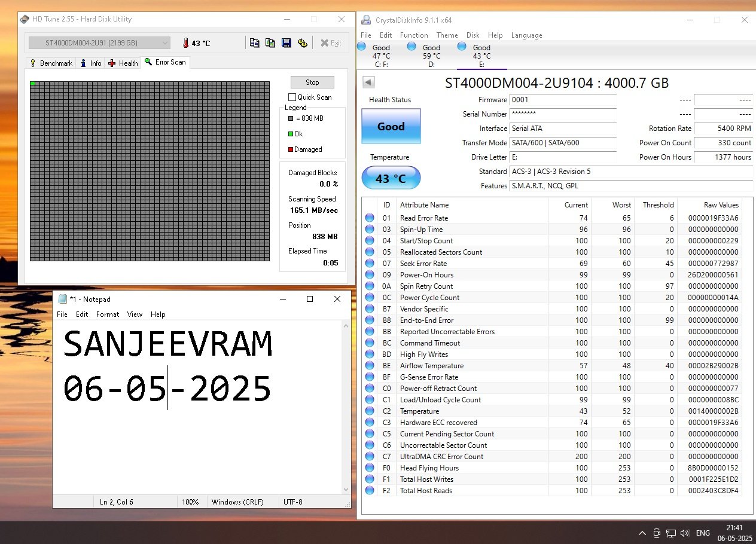Click the Good health status button
This screenshot has height=544, width=756.
[x=391, y=127]
